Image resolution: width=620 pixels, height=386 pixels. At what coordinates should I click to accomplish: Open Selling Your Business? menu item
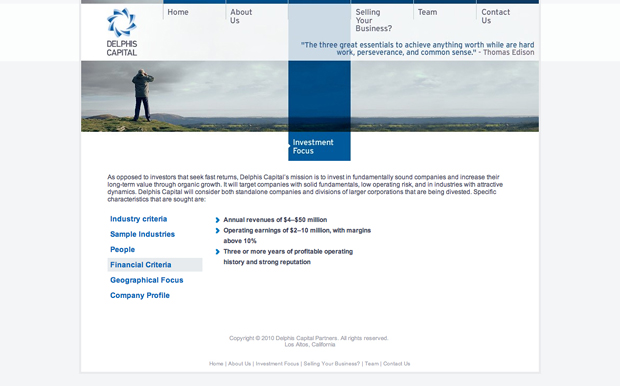coord(374,20)
